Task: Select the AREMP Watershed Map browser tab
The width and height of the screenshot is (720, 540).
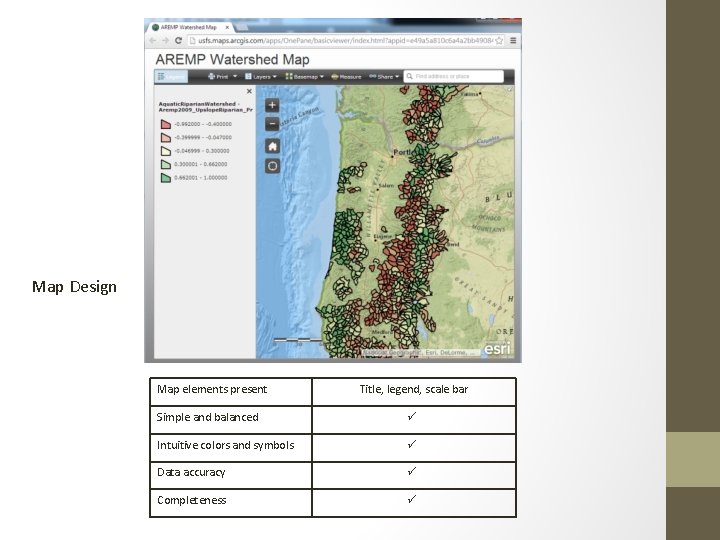Action: pos(189,28)
